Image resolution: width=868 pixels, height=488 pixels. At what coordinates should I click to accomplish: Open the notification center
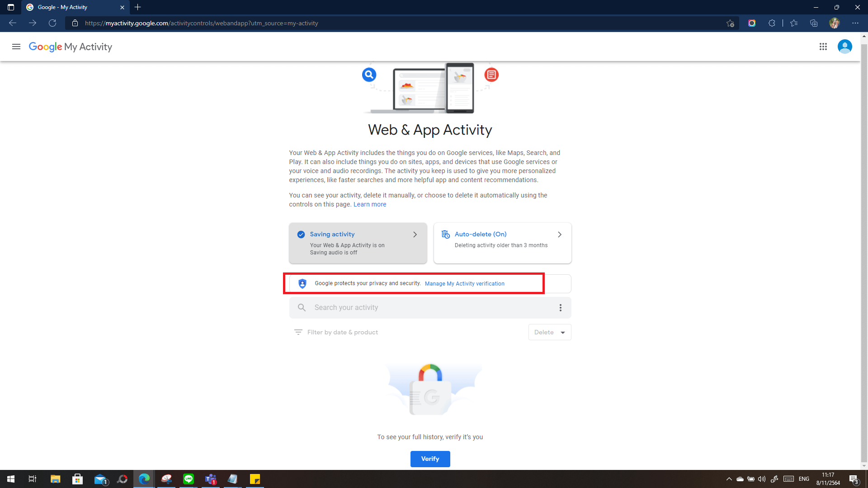pos(854,479)
